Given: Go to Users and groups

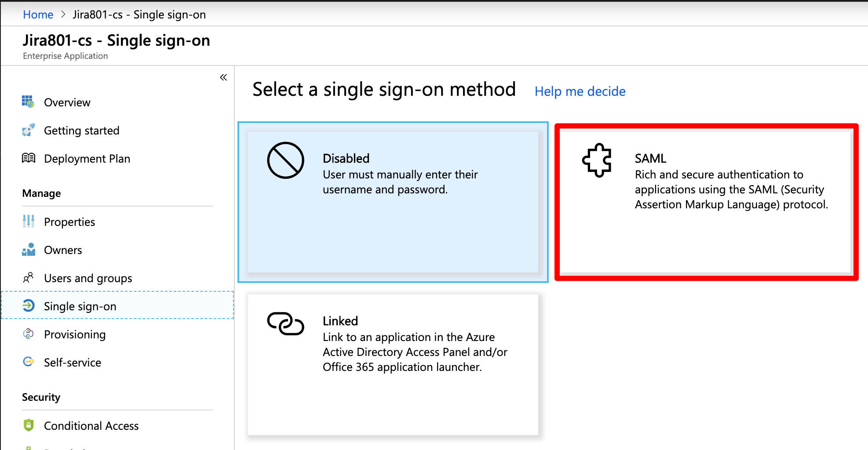Looking at the screenshot, I should (x=88, y=278).
